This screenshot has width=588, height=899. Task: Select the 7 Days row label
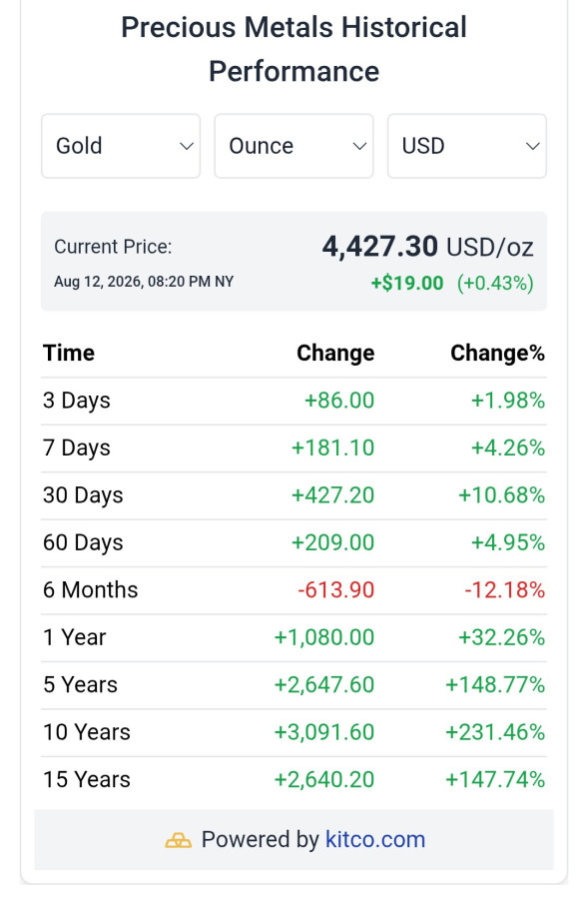77,449
